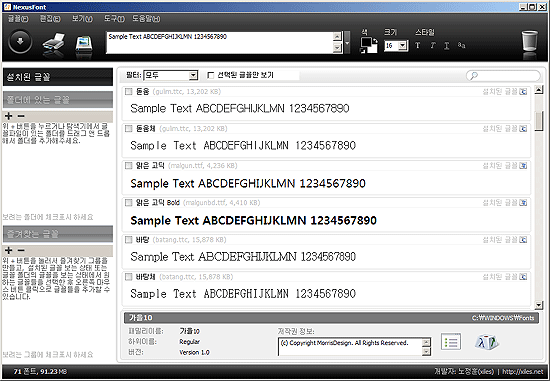Toggle the Italic style T icon
The width and height of the screenshot is (550, 381).
coord(432,46)
